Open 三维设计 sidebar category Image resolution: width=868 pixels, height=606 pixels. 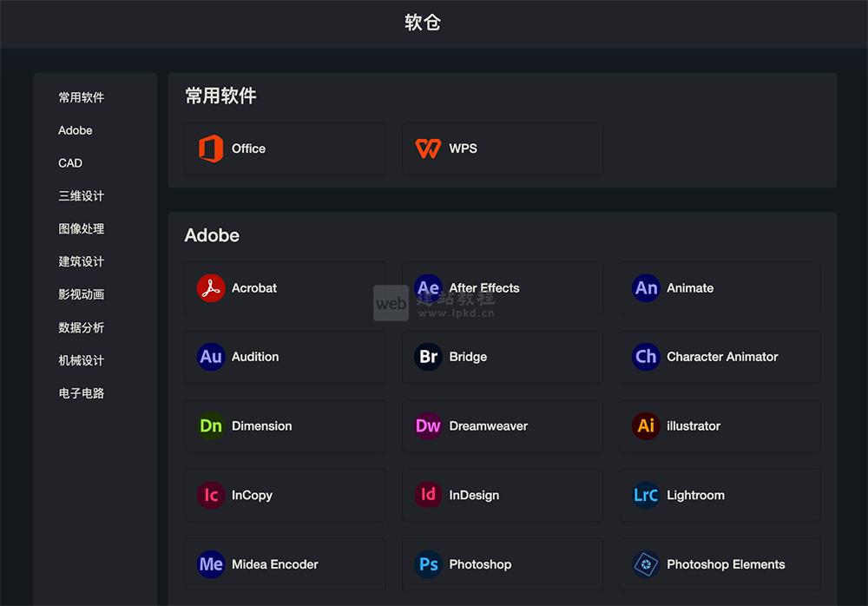click(x=82, y=196)
